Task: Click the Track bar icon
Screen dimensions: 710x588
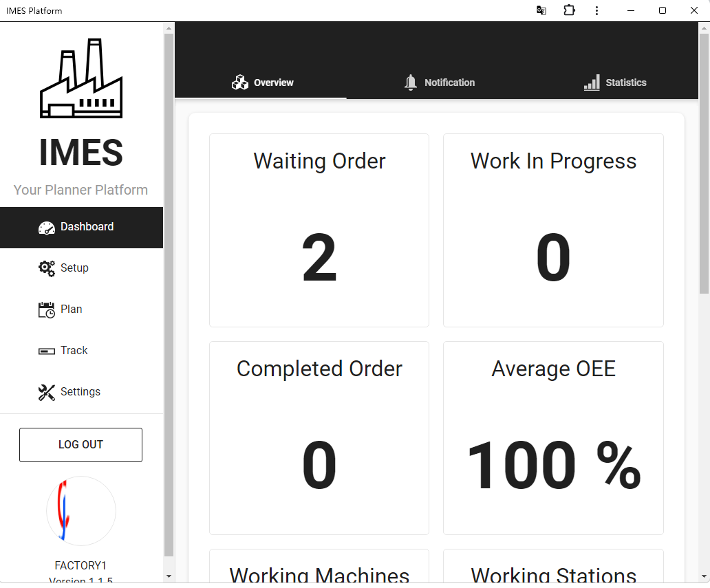Action: point(46,351)
